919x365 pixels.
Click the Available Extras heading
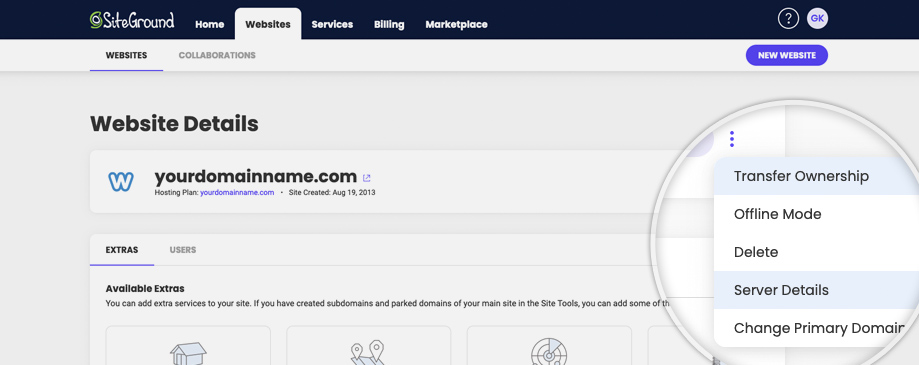(x=145, y=288)
